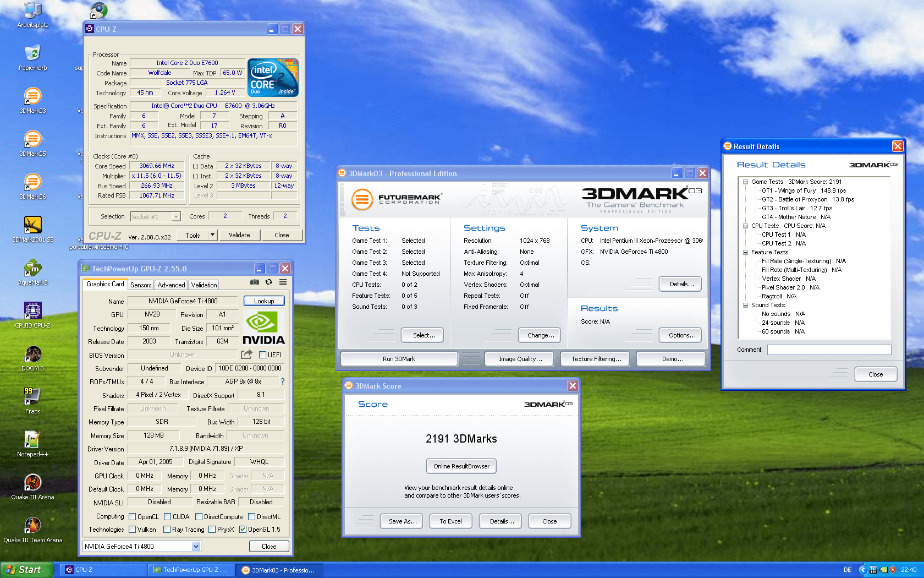Click the GPU-Z screenshot camera icon

coord(255,282)
